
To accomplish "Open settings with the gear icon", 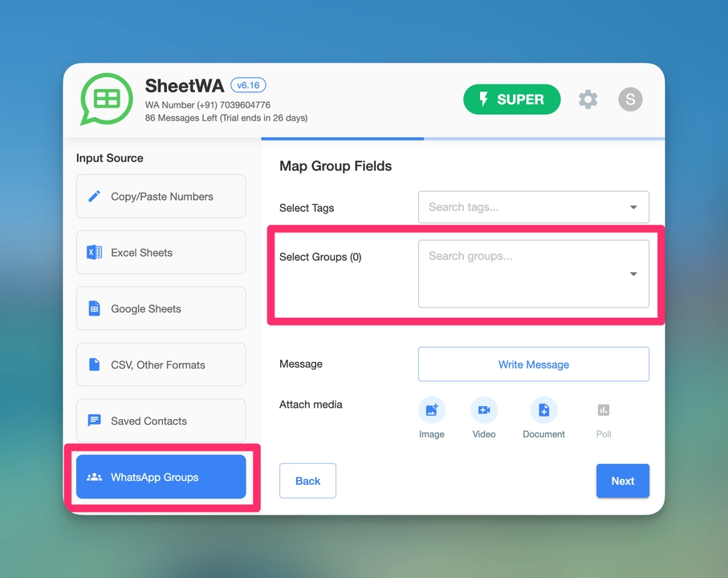I will tap(588, 100).
